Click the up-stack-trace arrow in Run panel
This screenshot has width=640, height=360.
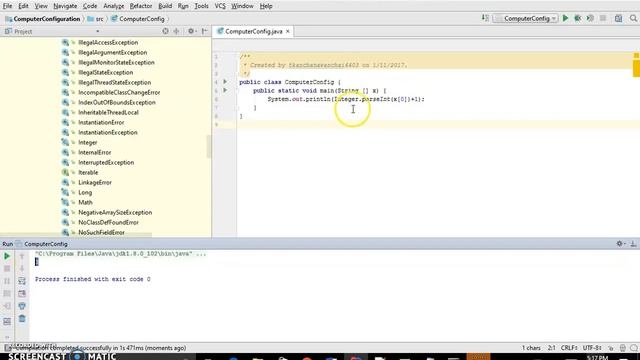pos(22,256)
